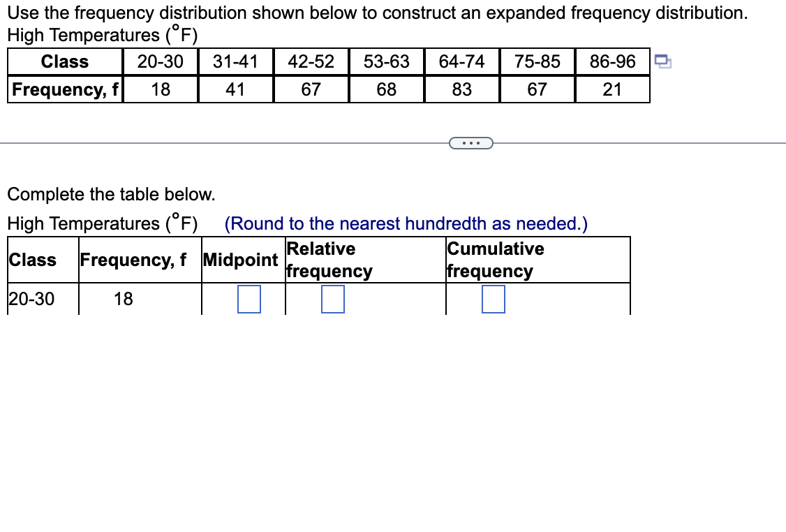Click the frequency value 21 cell

click(612, 89)
